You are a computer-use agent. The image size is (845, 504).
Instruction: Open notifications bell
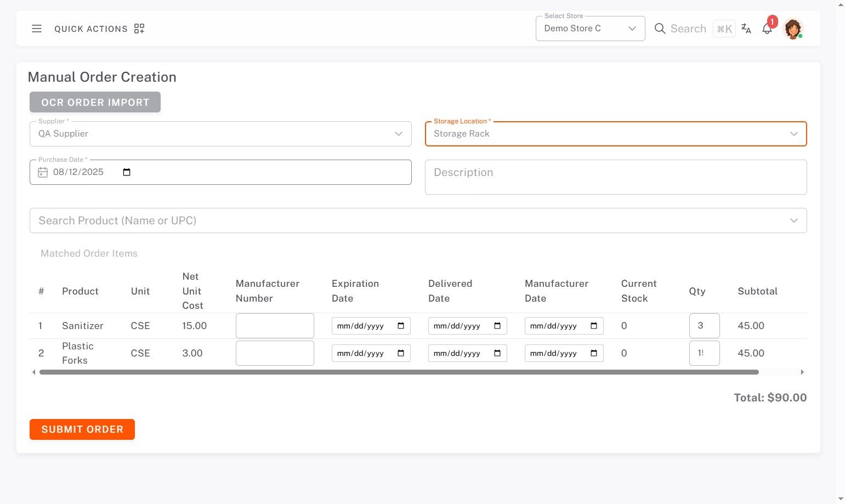point(767,29)
